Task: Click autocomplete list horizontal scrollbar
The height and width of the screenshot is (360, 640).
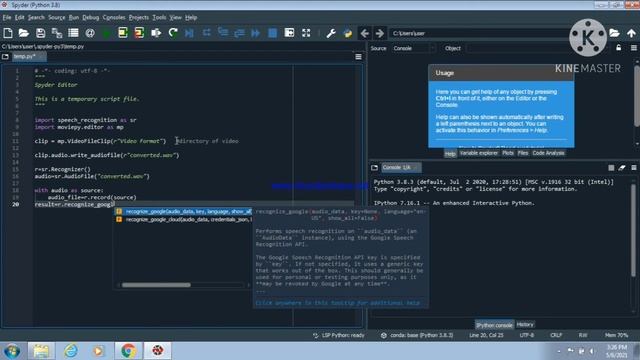Action: point(156,285)
